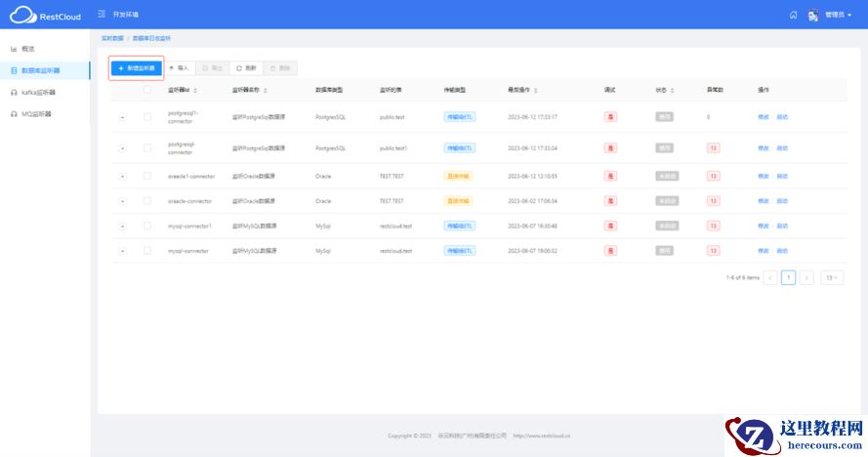Go to previous page arrow
The image size is (868, 457).
pyautogui.click(x=770, y=277)
